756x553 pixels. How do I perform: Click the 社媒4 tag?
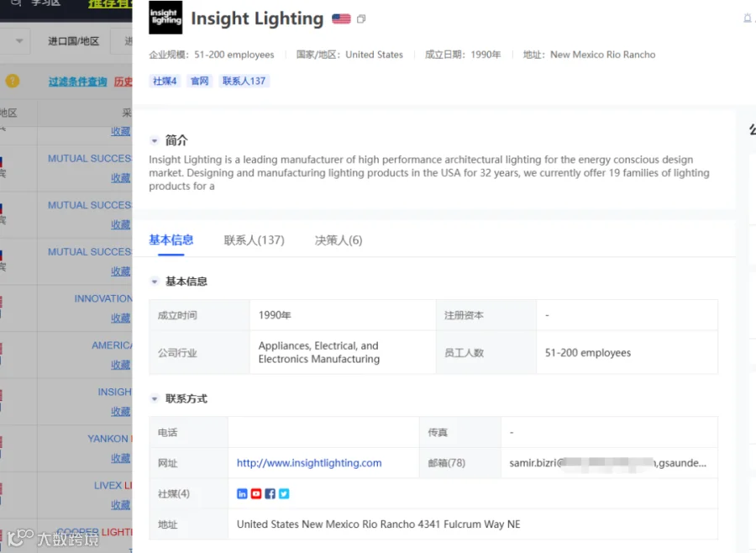(165, 81)
